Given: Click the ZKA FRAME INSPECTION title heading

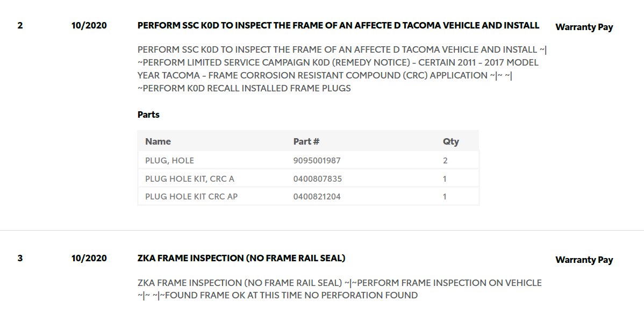Looking at the screenshot, I should pos(241,259).
